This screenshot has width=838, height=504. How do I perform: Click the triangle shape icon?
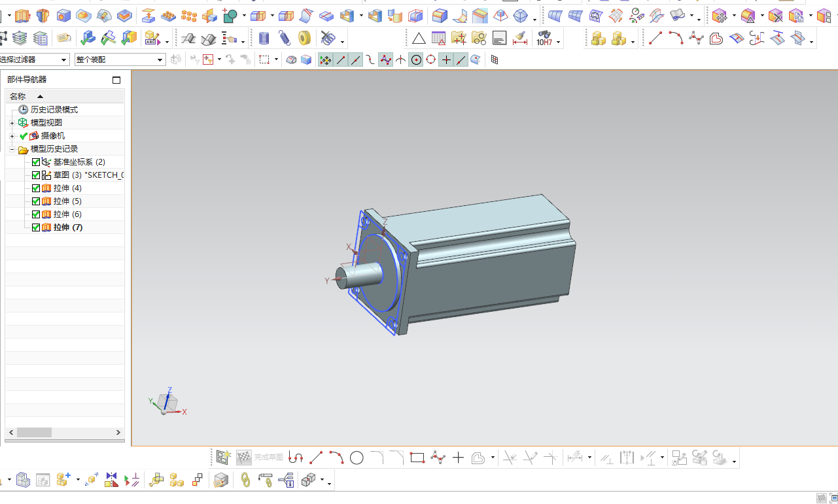pyautogui.click(x=418, y=39)
